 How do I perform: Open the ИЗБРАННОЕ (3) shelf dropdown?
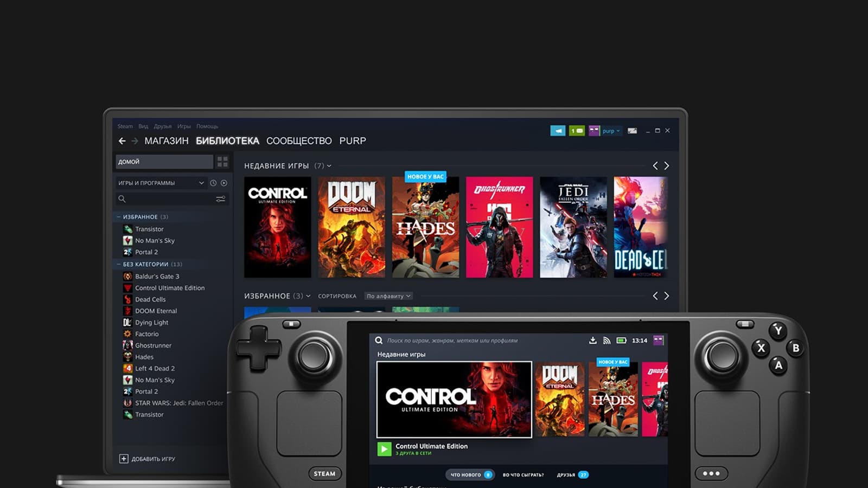pos(308,296)
